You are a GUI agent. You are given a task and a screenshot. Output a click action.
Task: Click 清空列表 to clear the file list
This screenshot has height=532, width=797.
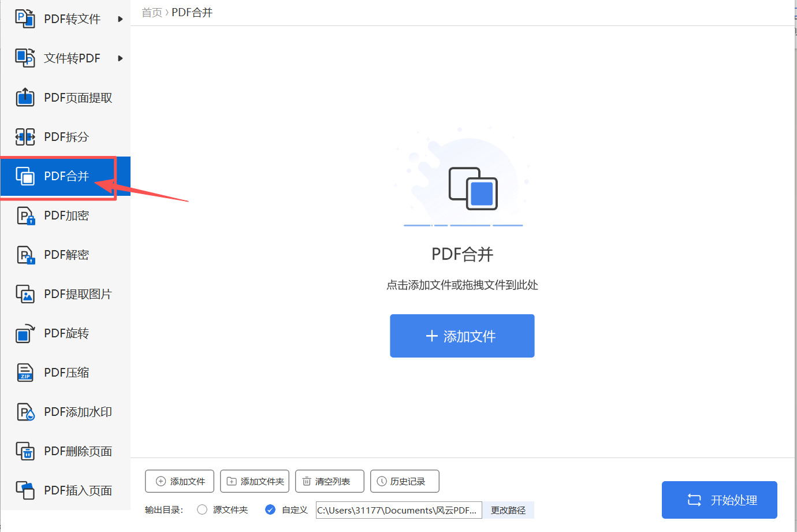tap(330, 481)
